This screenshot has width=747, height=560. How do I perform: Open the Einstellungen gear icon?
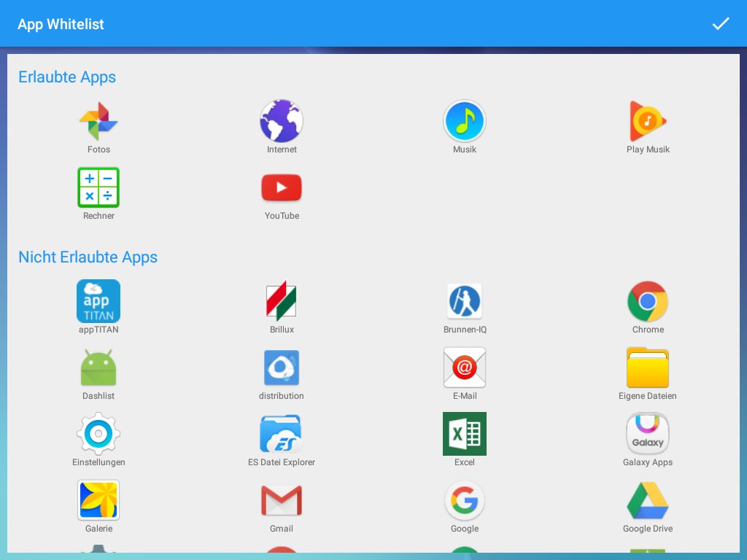coord(98,434)
